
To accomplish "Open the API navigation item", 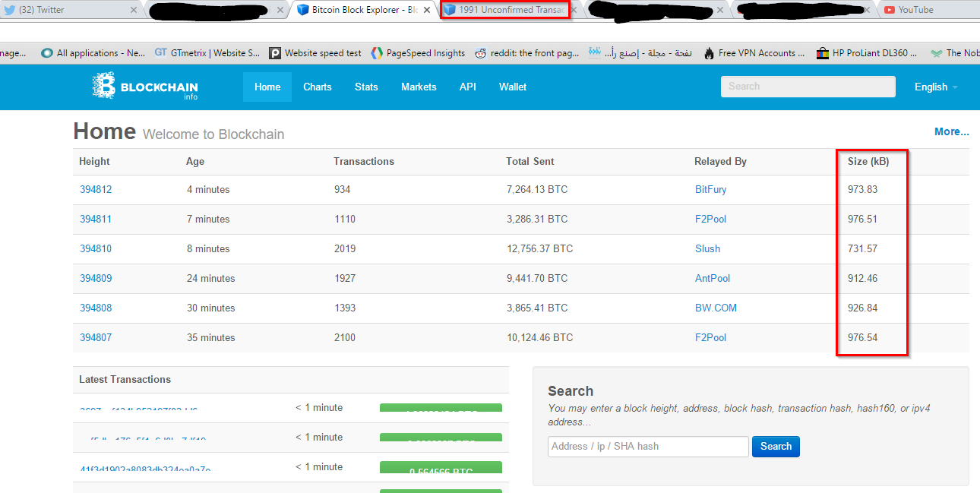I will pyautogui.click(x=468, y=87).
